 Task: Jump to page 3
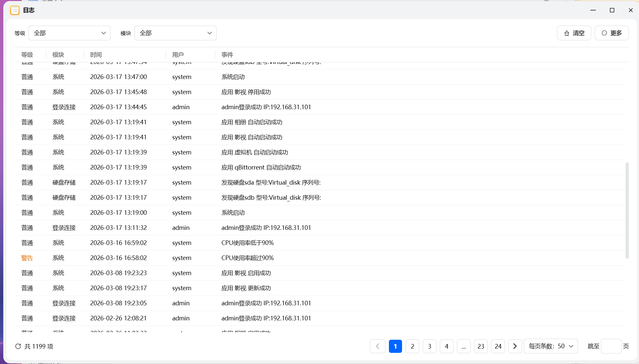click(430, 346)
